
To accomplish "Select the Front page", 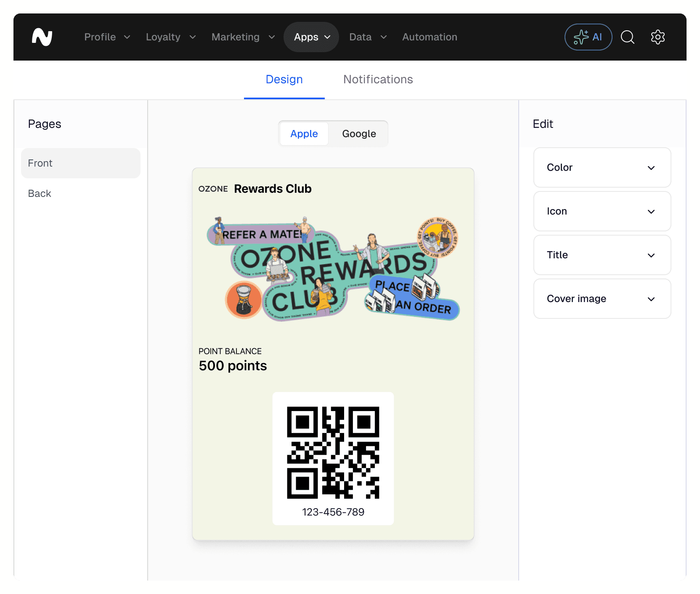I will (81, 163).
